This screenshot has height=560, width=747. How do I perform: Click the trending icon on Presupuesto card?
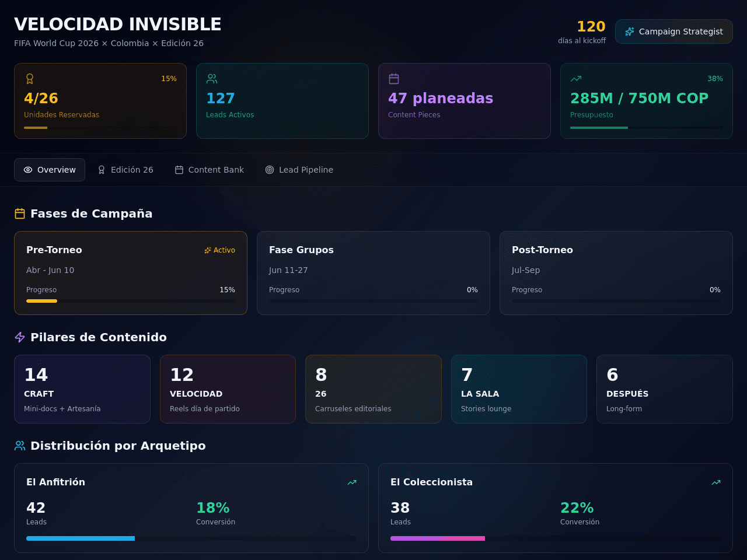click(576, 79)
